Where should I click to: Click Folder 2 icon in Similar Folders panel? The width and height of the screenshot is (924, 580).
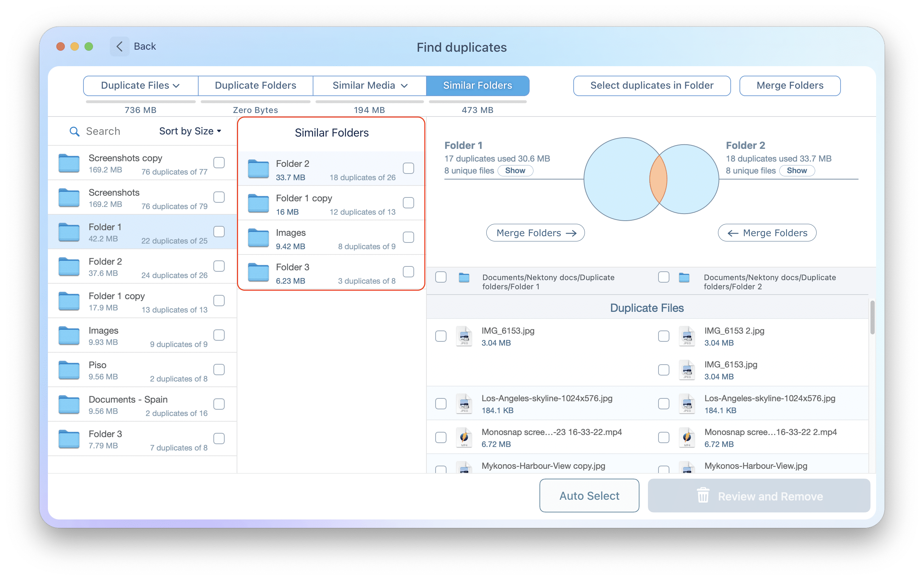(x=258, y=169)
